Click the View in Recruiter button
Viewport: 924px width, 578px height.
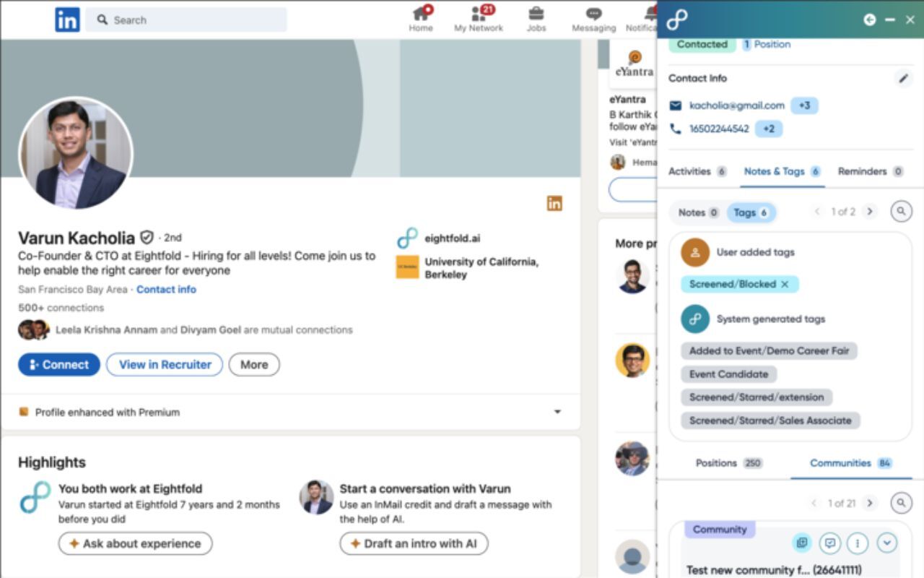tap(165, 365)
